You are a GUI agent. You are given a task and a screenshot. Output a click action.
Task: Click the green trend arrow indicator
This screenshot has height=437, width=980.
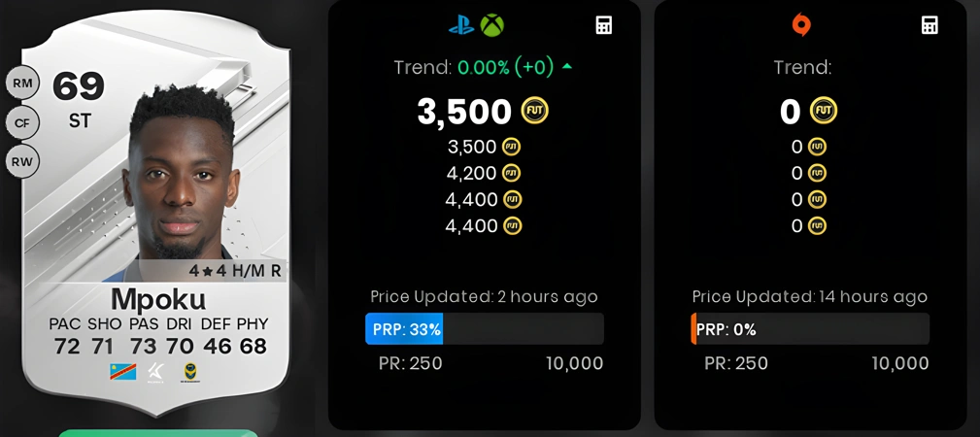click(567, 67)
